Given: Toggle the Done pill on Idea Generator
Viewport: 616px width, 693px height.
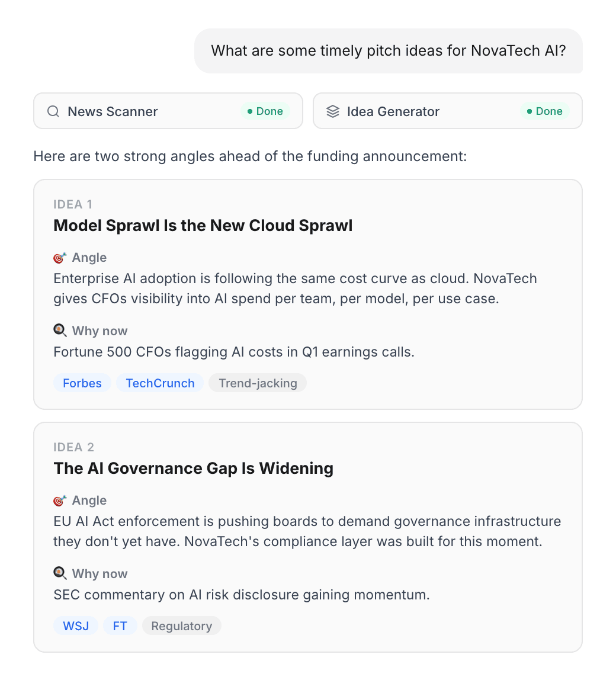Looking at the screenshot, I should (544, 111).
